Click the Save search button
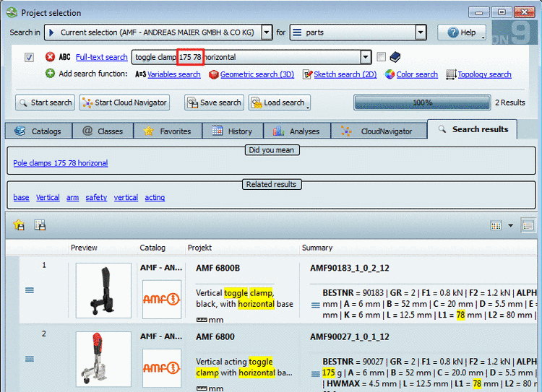Viewport: 542px width, 392px height. tap(214, 103)
